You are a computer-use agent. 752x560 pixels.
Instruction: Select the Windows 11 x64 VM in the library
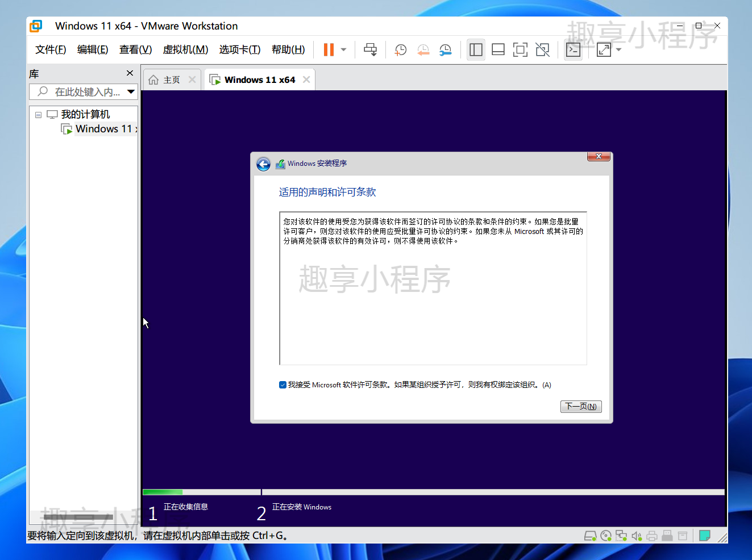click(x=105, y=129)
